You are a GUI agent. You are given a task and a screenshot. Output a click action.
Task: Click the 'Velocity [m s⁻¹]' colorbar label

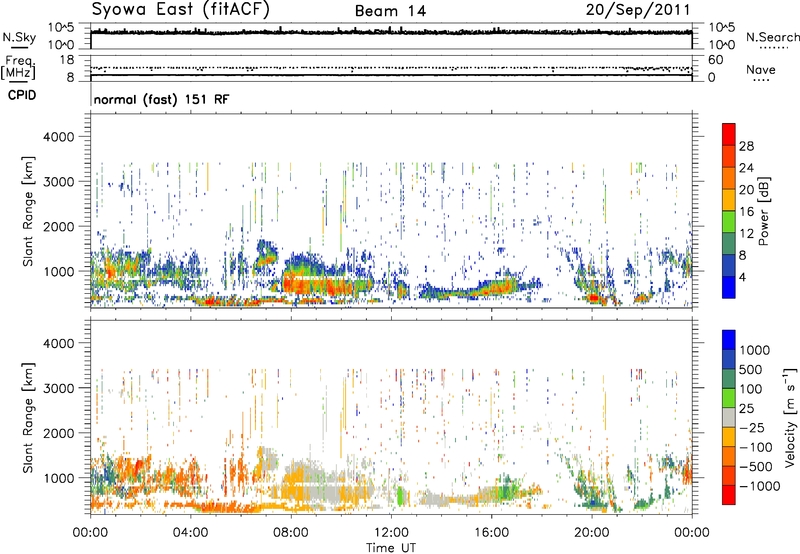tap(790, 417)
